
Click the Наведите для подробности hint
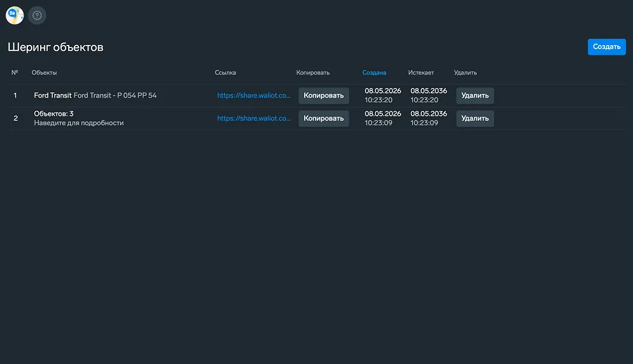point(79,123)
